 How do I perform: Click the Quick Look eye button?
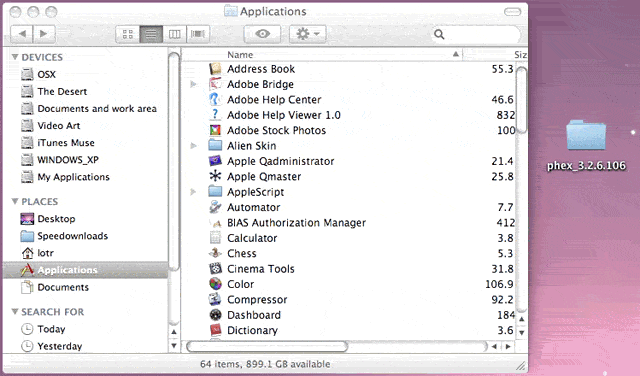[262, 34]
